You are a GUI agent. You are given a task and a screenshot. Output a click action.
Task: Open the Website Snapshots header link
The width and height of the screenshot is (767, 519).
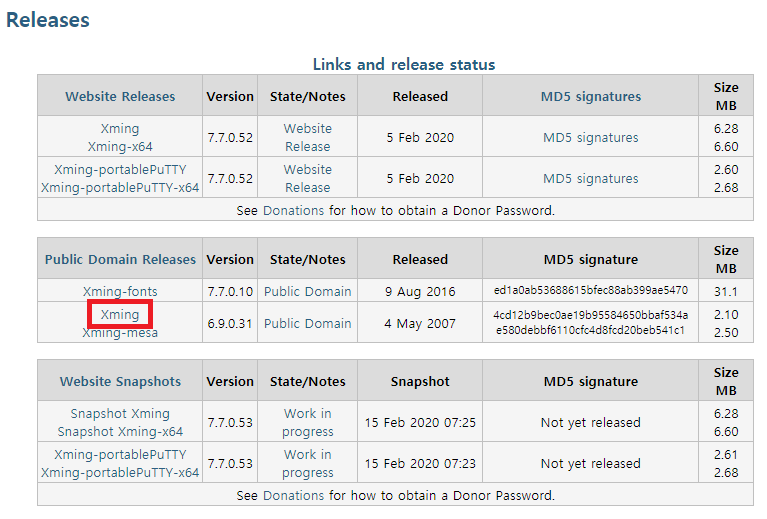(120, 382)
